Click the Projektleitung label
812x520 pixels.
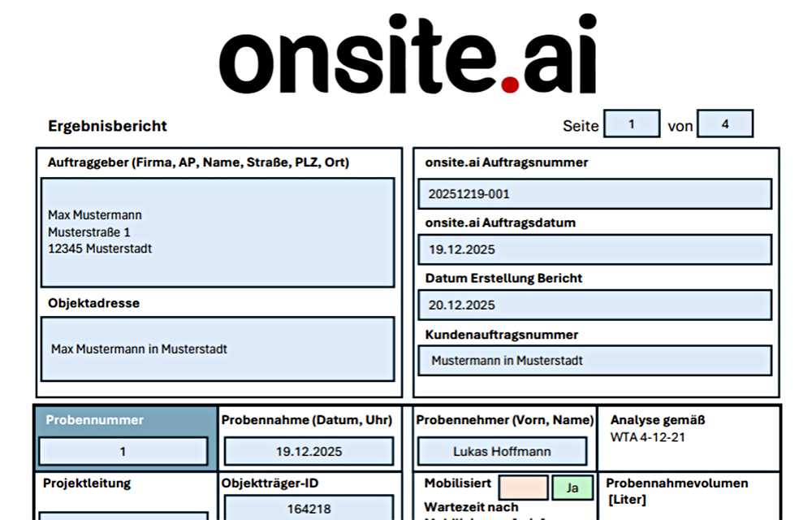click(x=87, y=483)
